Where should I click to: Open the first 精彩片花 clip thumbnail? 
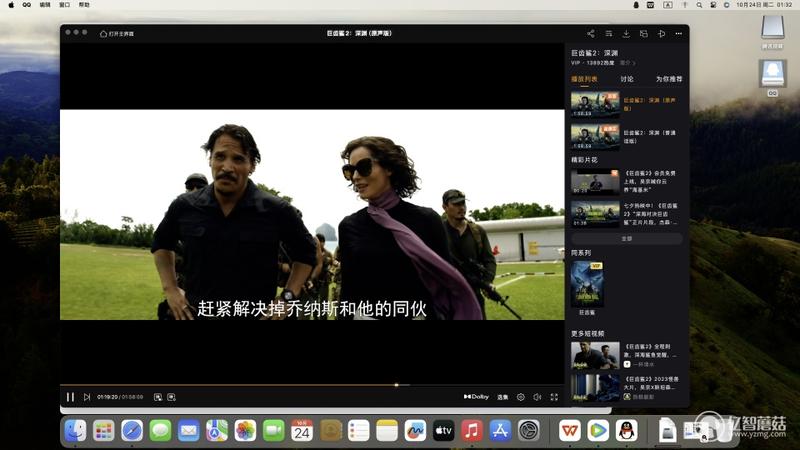point(595,182)
